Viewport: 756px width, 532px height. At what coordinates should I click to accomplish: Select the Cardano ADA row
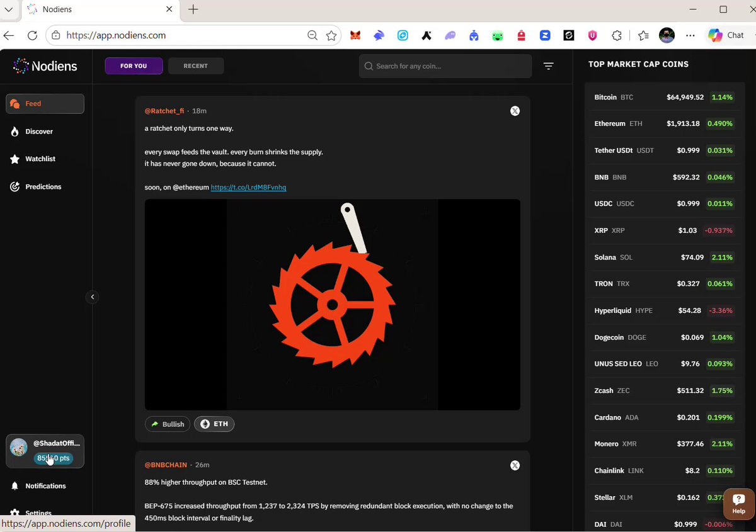point(664,417)
